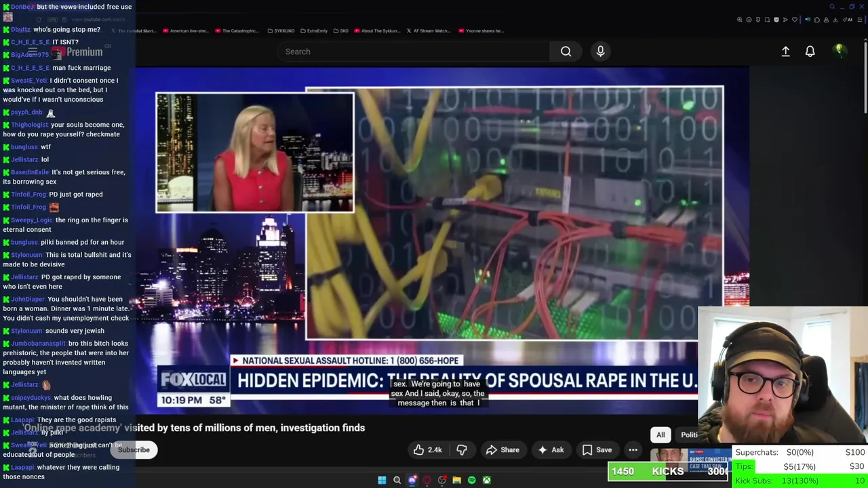Click the YouTube search magnifier button
The height and width of the screenshot is (488, 868).
[566, 52]
